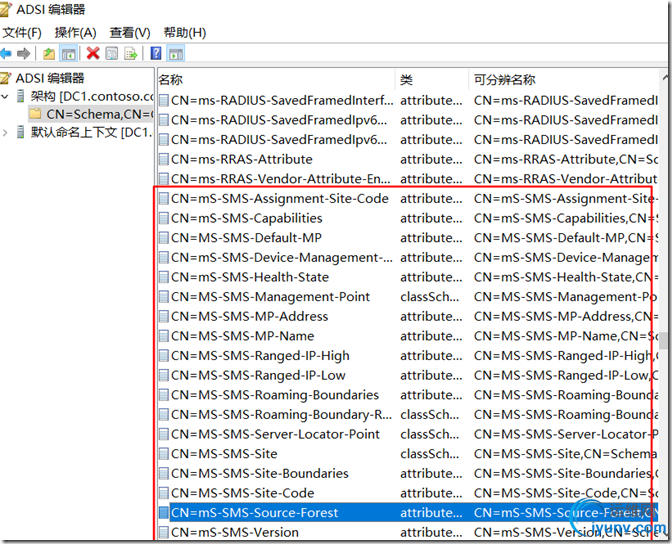The image size is (672, 544).
Task: Open the Properties toolbar icon
Action: [x=112, y=54]
